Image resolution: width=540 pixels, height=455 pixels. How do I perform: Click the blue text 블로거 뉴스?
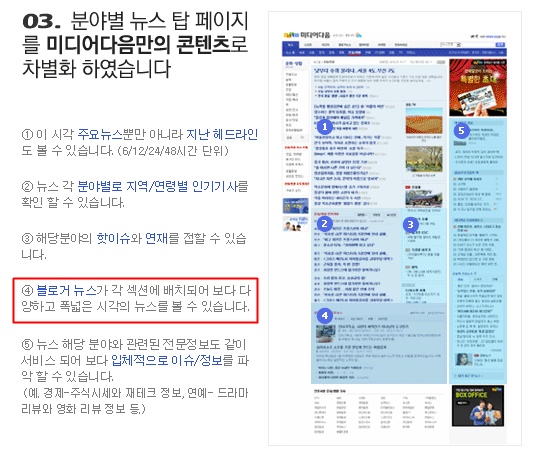click(66, 290)
